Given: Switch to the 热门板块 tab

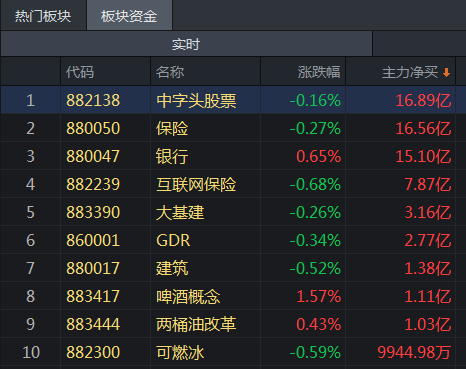Looking at the screenshot, I should (x=43, y=16).
